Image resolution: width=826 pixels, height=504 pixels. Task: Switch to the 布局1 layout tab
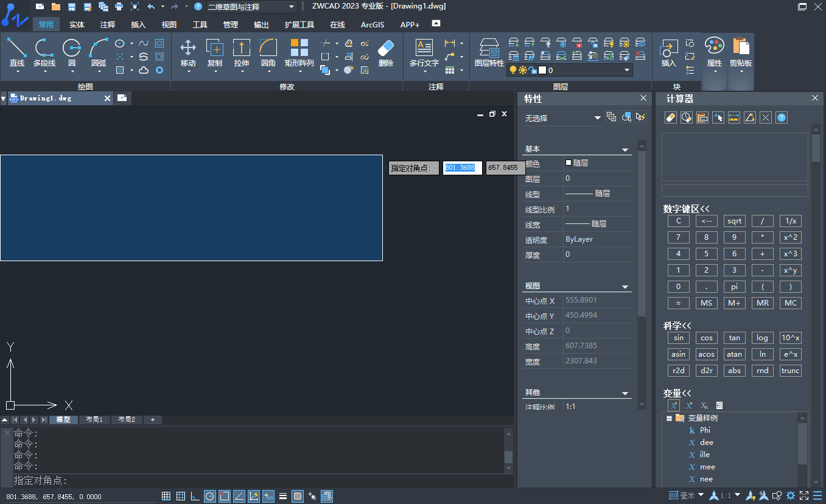click(94, 419)
